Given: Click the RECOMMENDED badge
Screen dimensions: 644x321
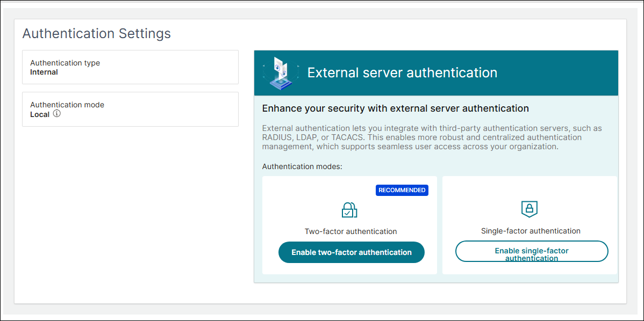Looking at the screenshot, I should [402, 190].
